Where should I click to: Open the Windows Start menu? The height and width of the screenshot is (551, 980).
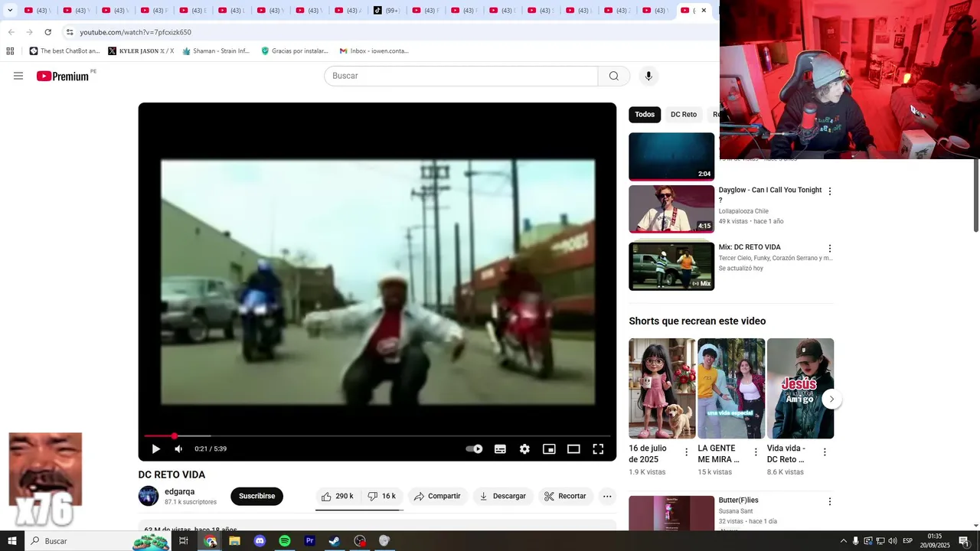click(x=11, y=541)
